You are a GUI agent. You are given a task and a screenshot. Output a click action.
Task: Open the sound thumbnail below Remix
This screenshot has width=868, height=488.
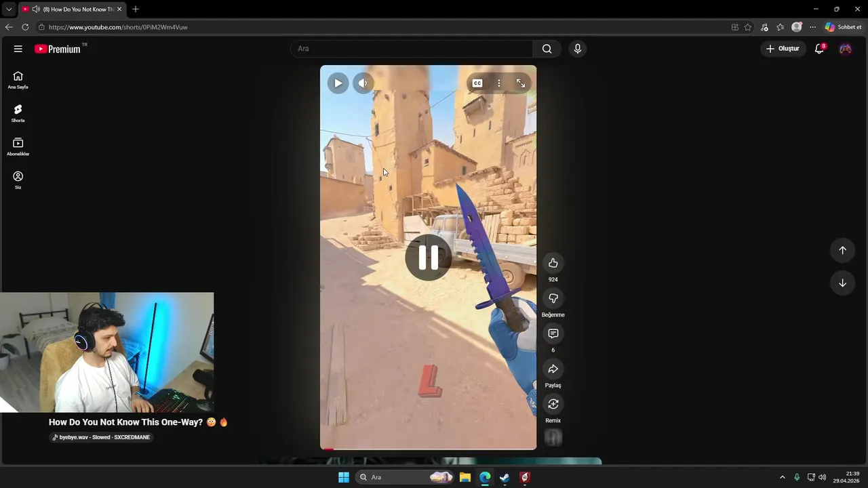point(553,438)
